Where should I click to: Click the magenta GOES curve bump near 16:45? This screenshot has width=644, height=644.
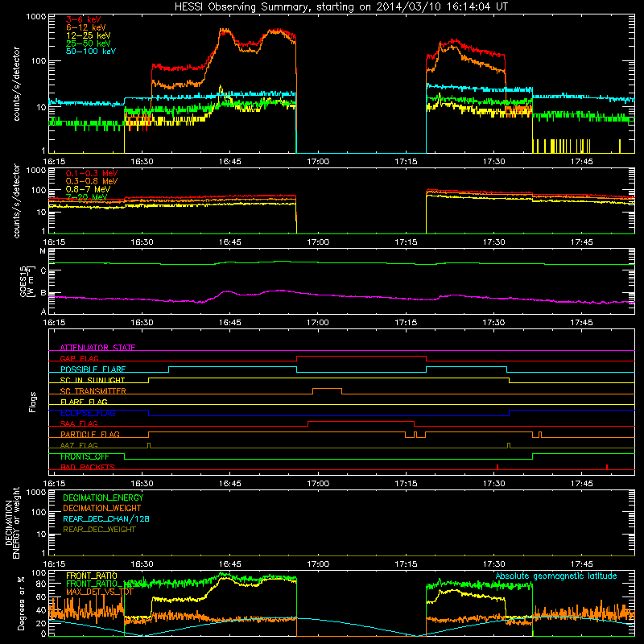(x=227, y=292)
